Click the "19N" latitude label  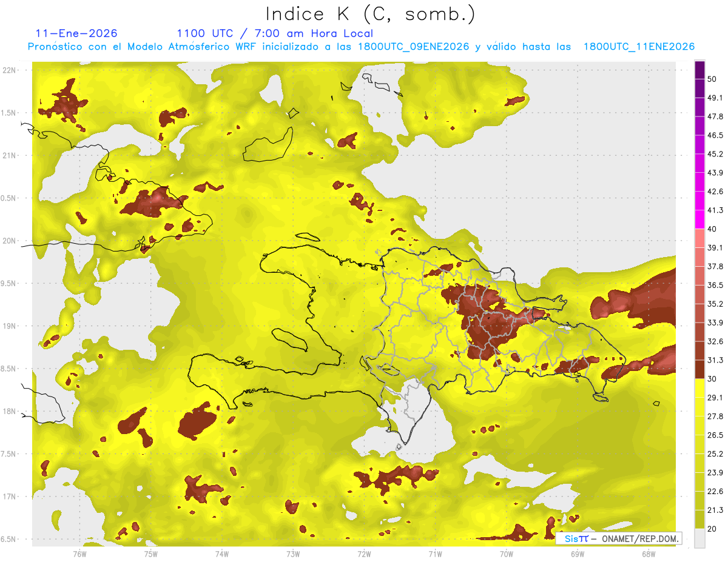[9, 326]
